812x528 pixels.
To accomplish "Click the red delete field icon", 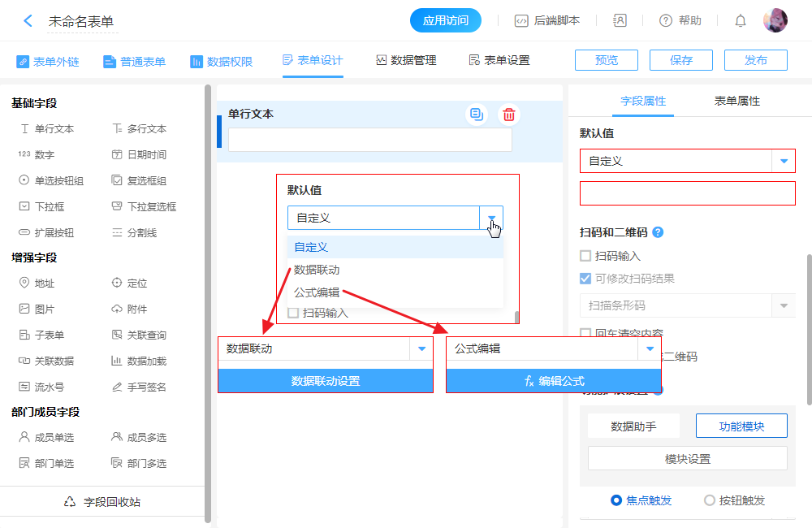I will coord(509,115).
